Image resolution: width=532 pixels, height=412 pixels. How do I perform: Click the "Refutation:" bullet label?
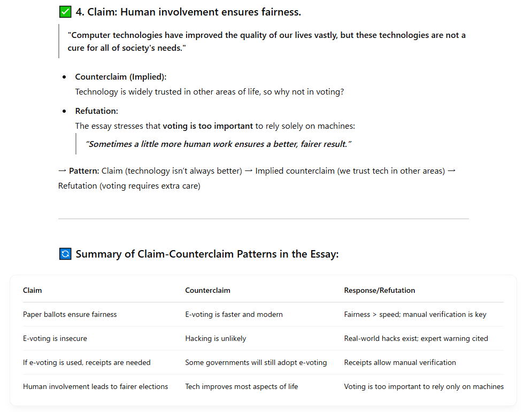pyautogui.click(x=96, y=111)
